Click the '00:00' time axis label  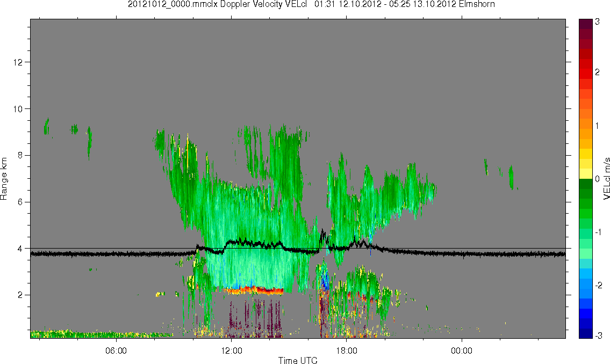click(462, 351)
